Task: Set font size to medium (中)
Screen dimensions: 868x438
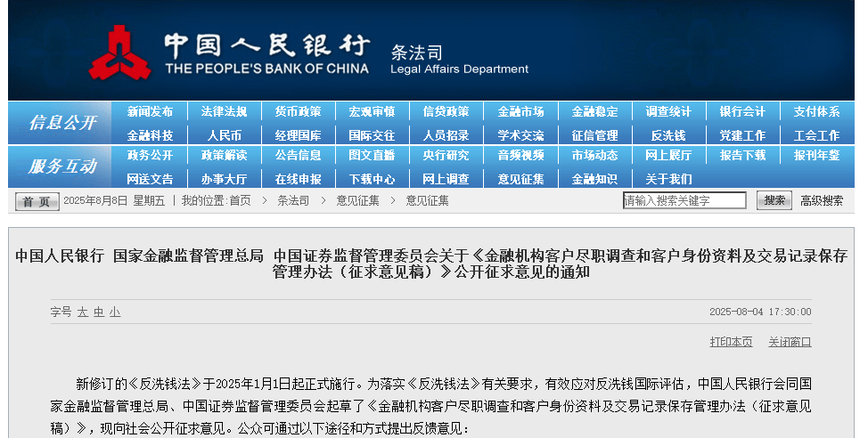Action: 99,312
